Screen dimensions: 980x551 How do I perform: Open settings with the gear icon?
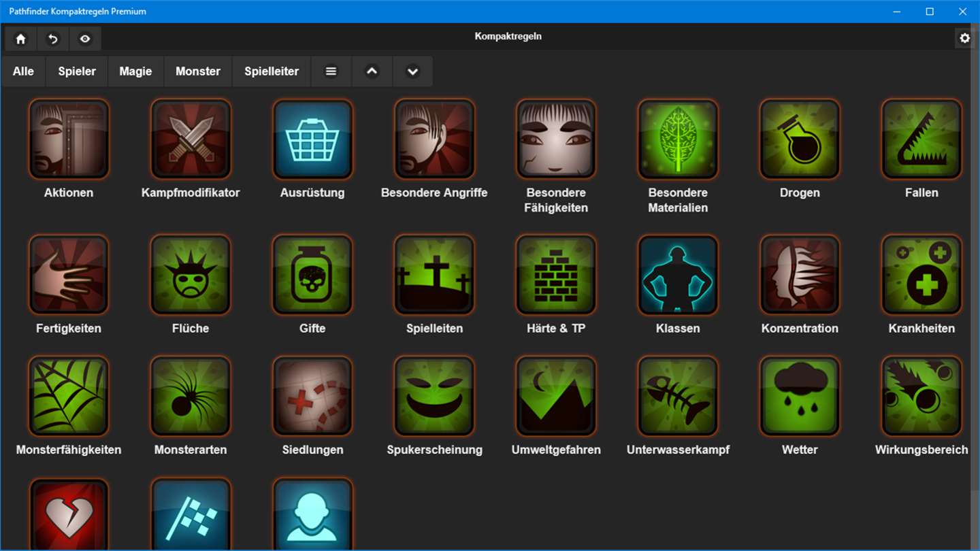coord(964,38)
